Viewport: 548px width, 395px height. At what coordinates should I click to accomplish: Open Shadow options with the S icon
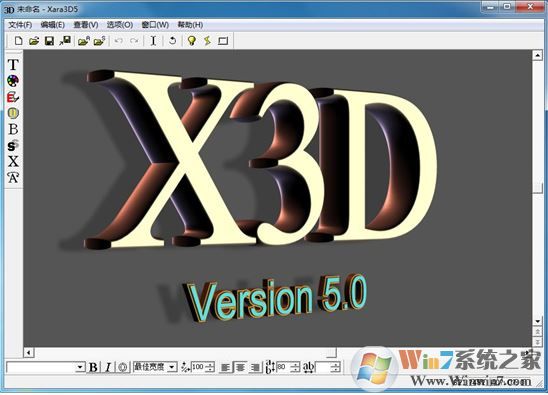(x=13, y=145)
